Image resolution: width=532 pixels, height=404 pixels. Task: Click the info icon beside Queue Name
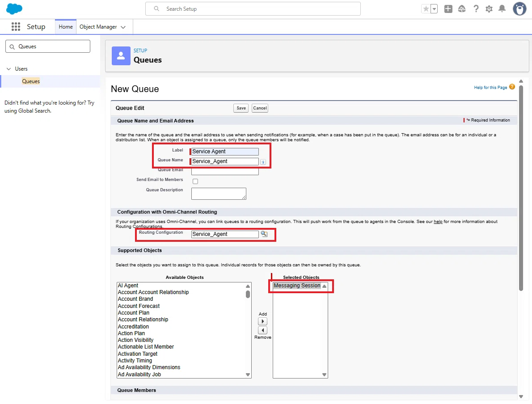[x=263, y=162]
